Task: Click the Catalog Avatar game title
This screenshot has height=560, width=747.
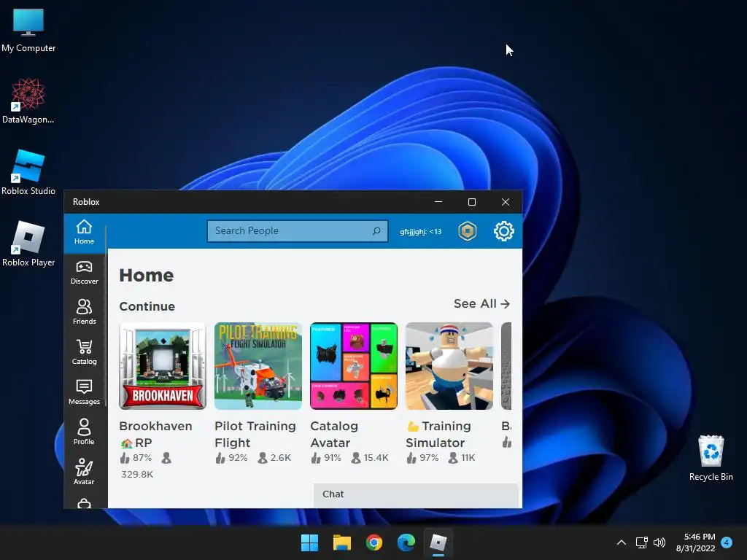Action: 334,435
